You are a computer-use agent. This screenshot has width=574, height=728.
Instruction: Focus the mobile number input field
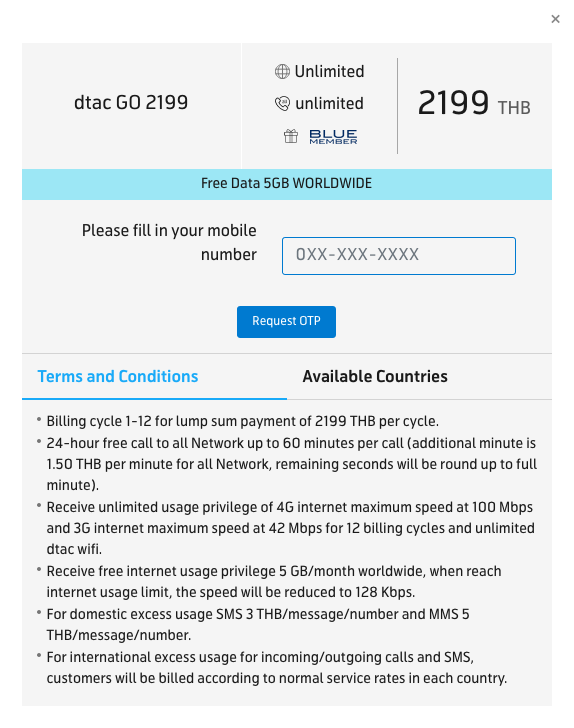[x=398, y=256]
